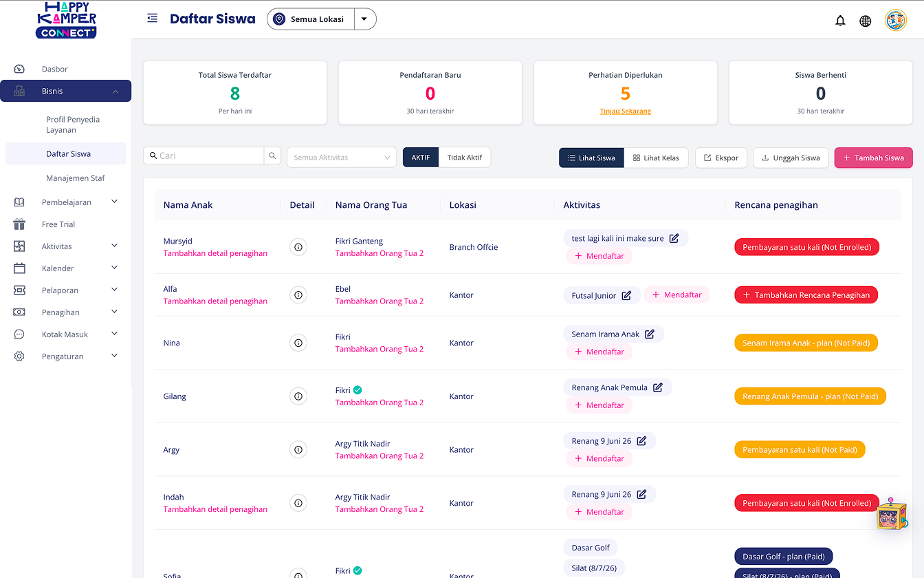Open detail info icon for Nina
The height and width of the screenshot is (578, 924).
point(298,343)
